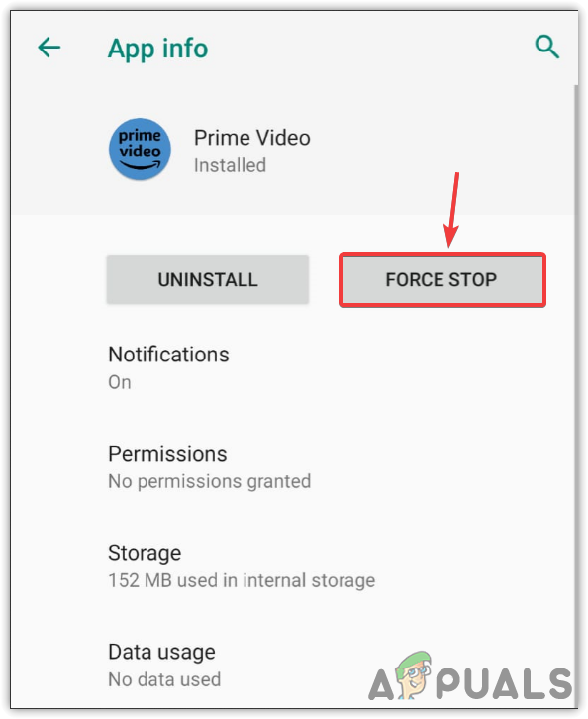Click the 'Installed' status label

click(230, 165)
